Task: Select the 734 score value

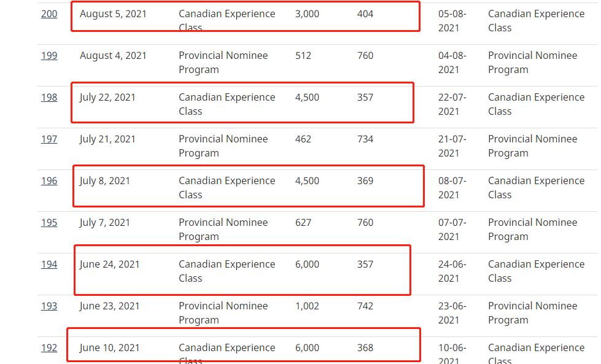Action: click(x=365, y=139)
